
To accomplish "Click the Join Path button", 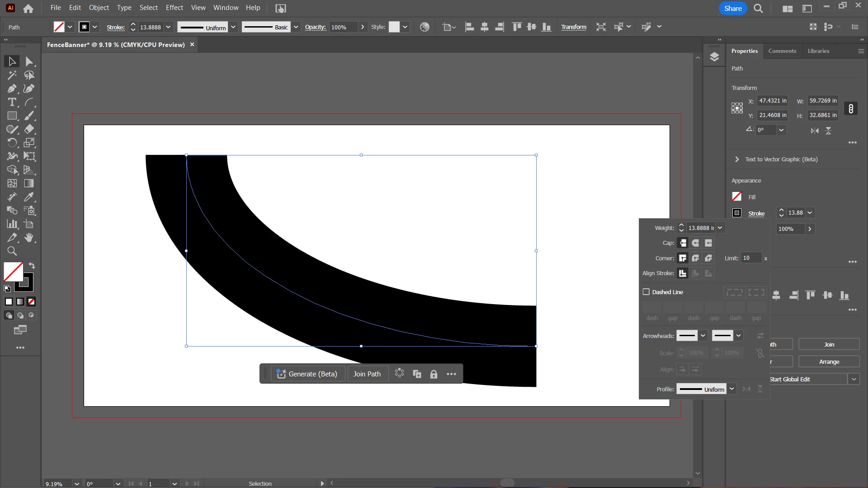I will tap(367, 374).
